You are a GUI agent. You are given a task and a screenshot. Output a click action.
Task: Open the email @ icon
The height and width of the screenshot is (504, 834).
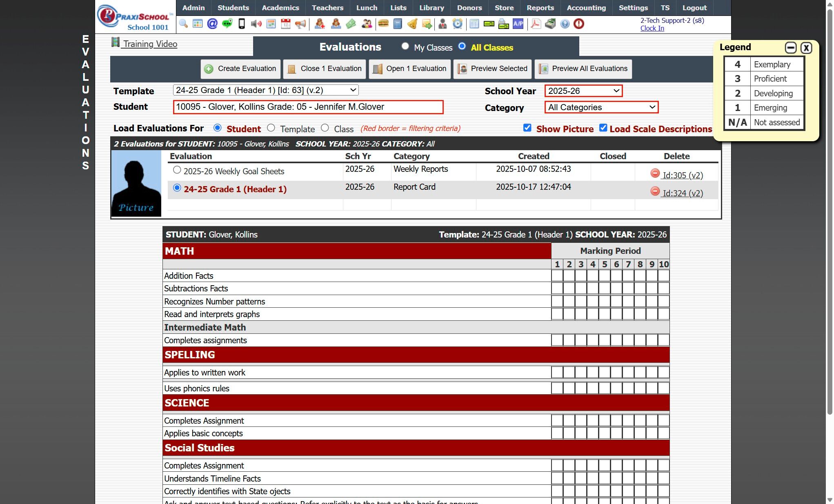coord(212,24)
